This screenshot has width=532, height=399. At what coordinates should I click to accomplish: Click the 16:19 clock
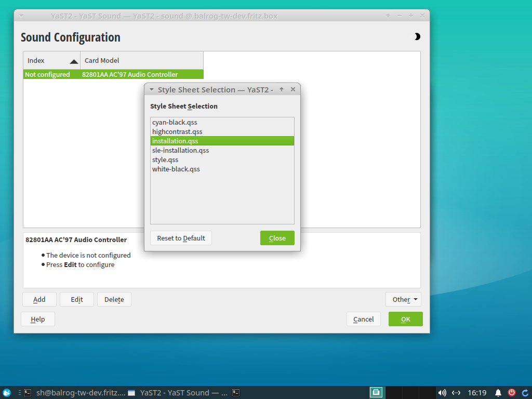pos(477,393)
